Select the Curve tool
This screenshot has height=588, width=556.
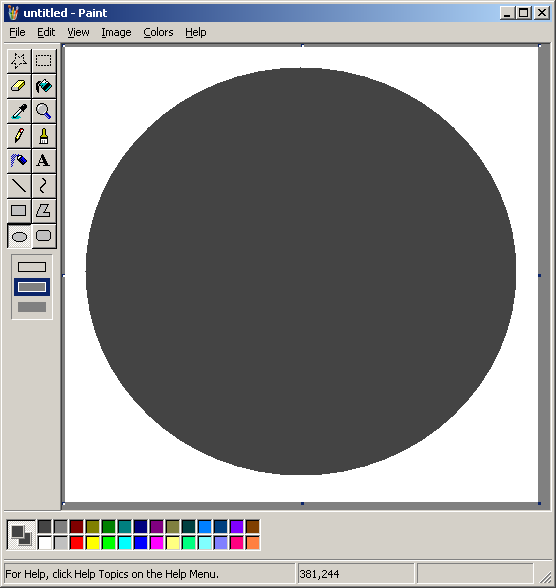[x=44, y=186]
